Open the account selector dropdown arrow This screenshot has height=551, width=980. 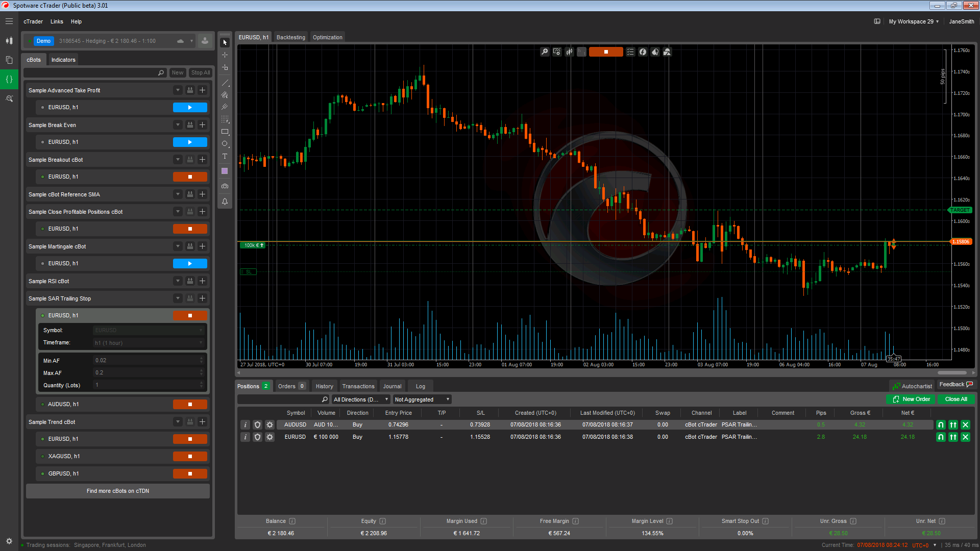(192, 41)
